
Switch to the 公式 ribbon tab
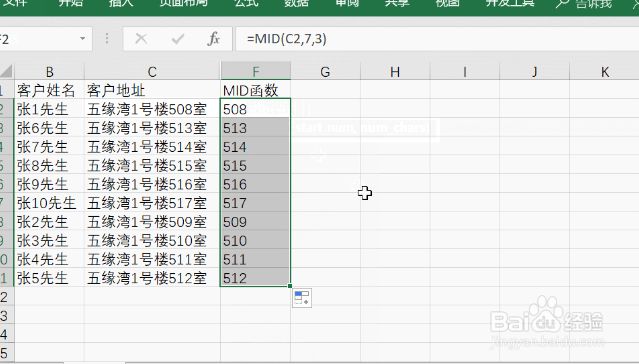pyautogui.click(x=247, y=3)
